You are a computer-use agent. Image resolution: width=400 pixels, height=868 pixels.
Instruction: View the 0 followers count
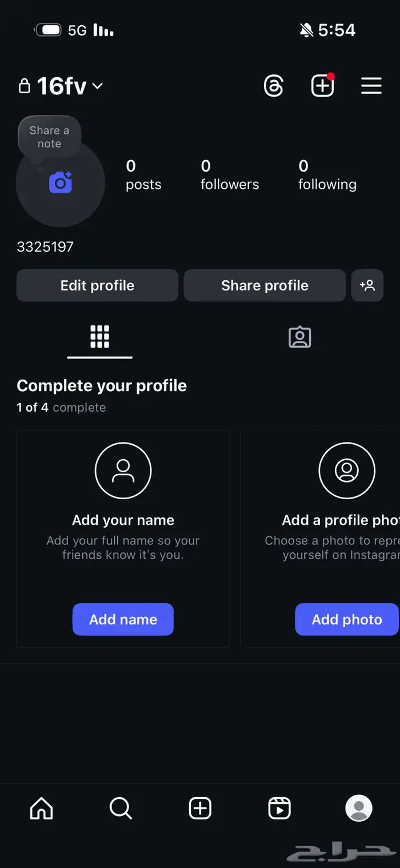229,175
